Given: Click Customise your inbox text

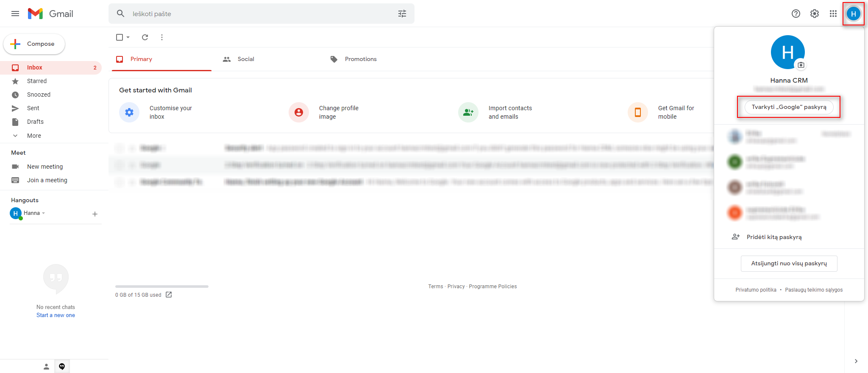Looking at the screenshot, I should [x=171, y=112].
